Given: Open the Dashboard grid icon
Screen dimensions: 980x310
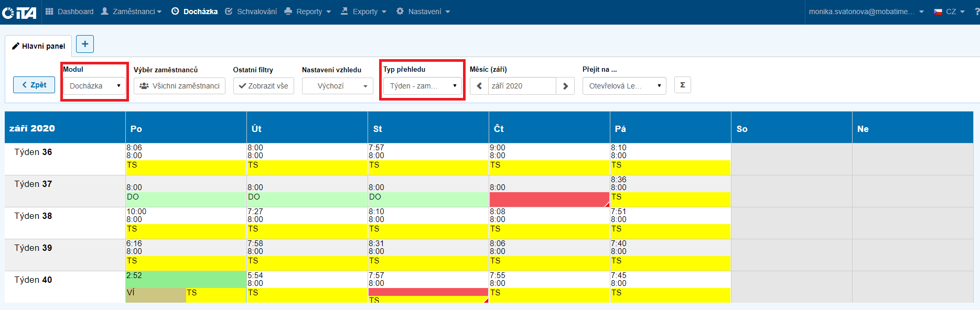Looking at the screenshot, I should pyautogui.click(x=49, y=12).
